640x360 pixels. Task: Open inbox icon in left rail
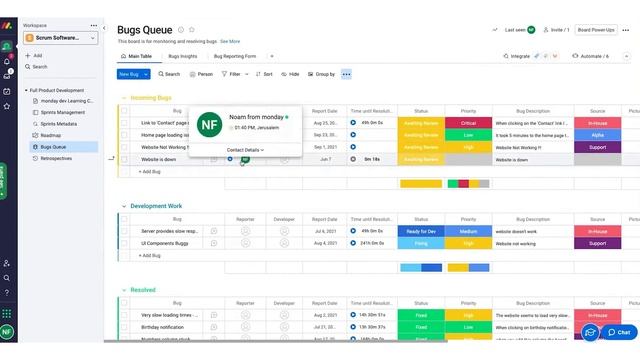7,76
